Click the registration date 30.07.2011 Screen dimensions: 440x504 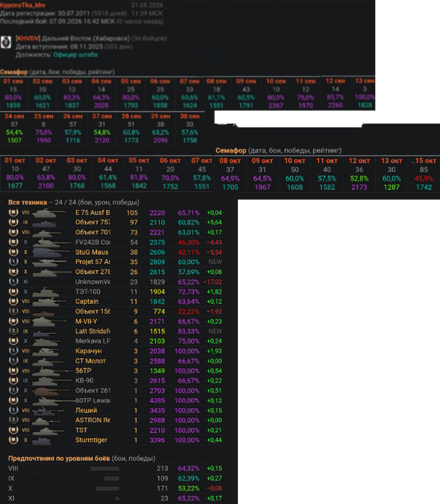pos(74,13)
